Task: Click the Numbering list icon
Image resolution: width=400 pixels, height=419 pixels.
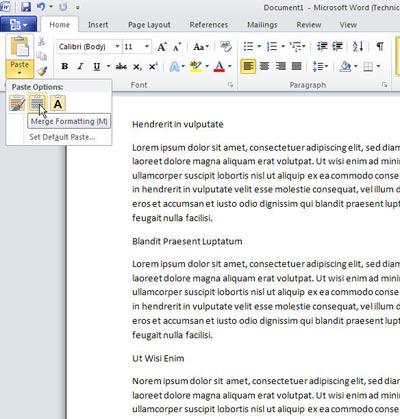Action: [272, 46]
